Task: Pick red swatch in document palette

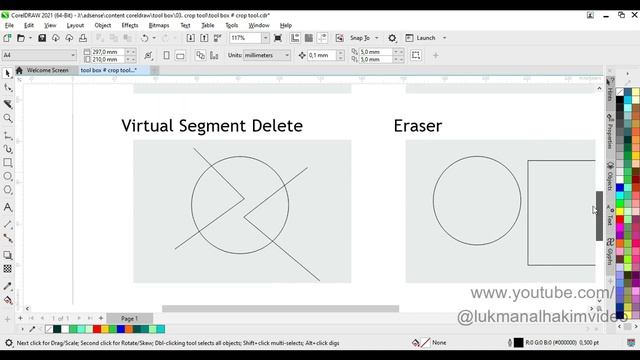Action: [97, 329]
